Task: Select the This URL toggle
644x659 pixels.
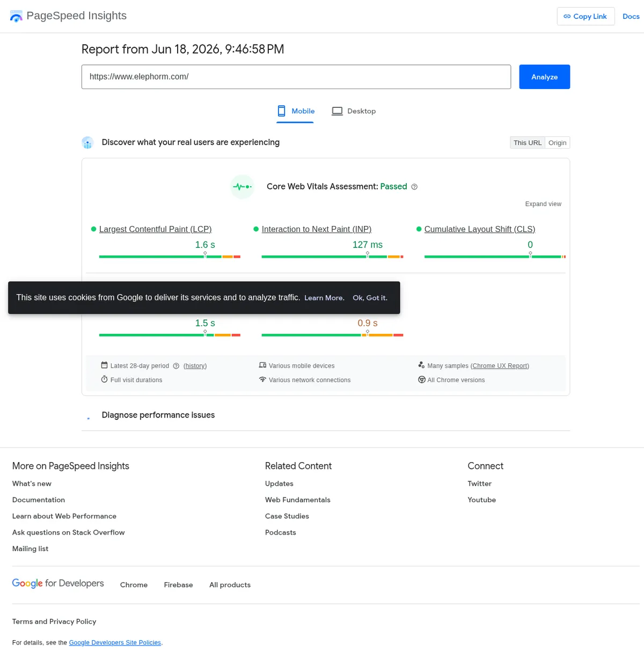Action: (x=528, y=143)
